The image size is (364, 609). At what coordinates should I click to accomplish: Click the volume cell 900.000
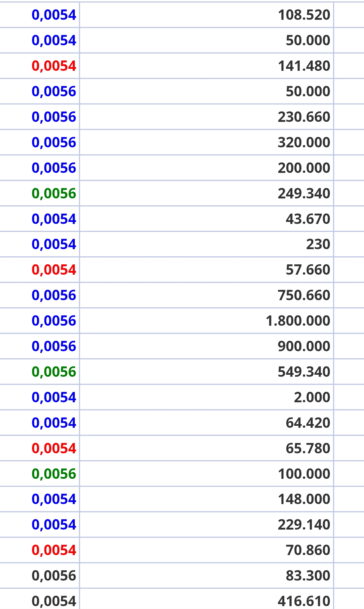(304, 346)
